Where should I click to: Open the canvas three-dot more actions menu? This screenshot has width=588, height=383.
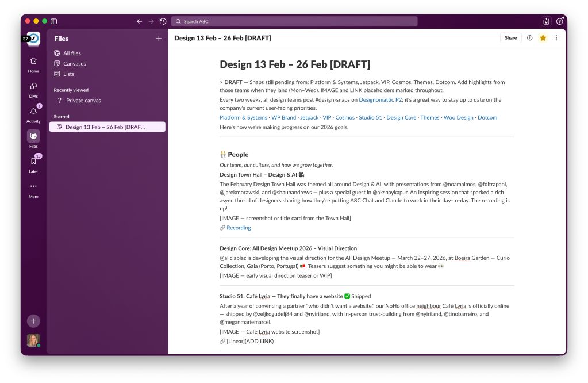point(556,38)
